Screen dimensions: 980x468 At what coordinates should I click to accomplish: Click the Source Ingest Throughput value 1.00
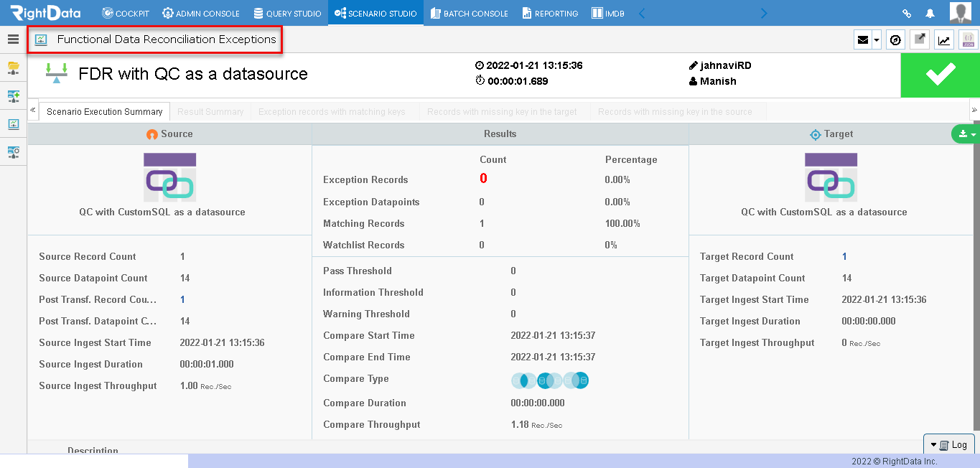coord(189,385)
